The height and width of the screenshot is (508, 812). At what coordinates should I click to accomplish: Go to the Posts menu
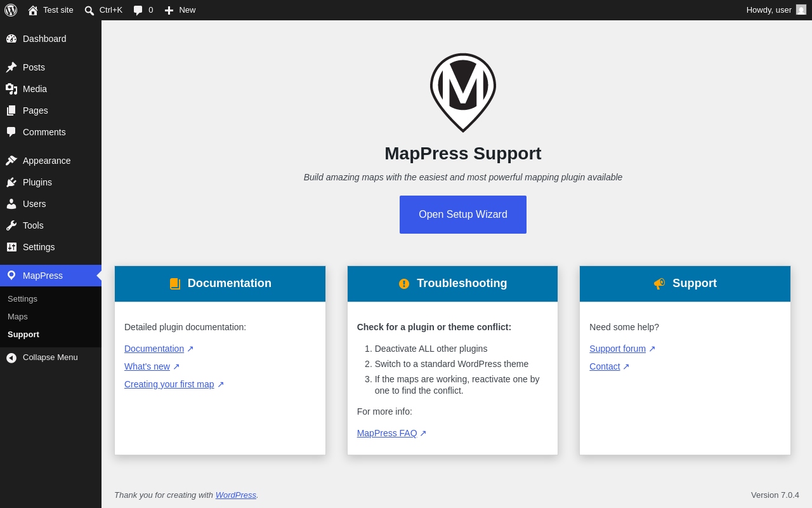(x=51, y=67)
